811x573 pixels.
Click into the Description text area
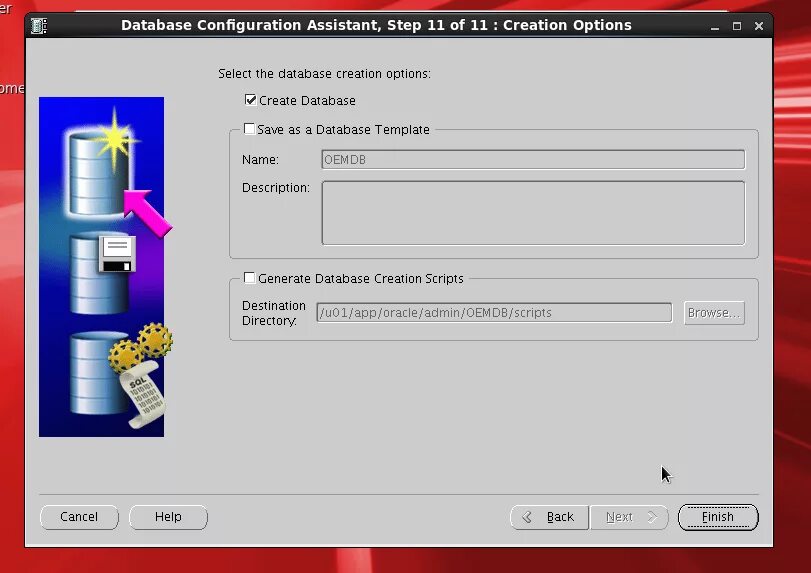coord(533,213)
